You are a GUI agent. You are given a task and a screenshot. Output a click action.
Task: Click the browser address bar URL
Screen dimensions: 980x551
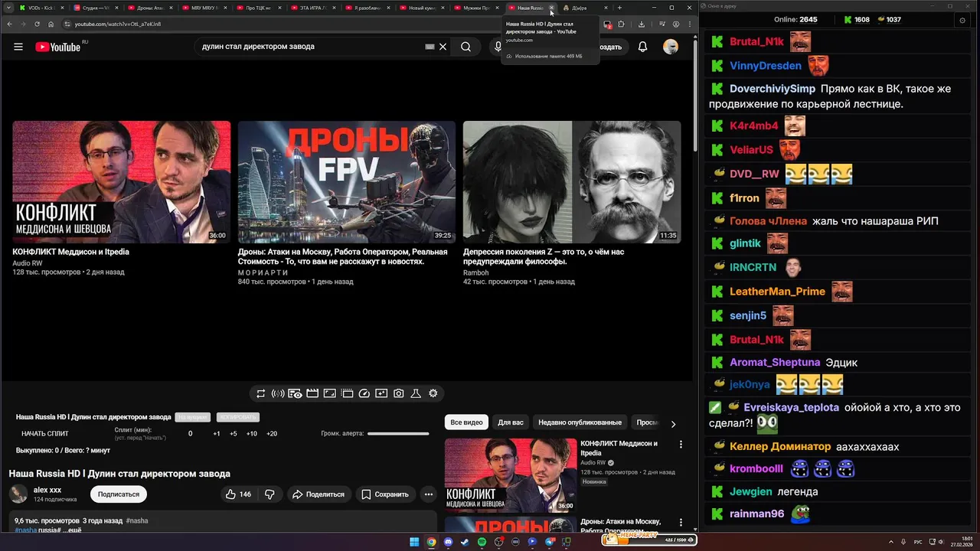(x=117, y=24)
